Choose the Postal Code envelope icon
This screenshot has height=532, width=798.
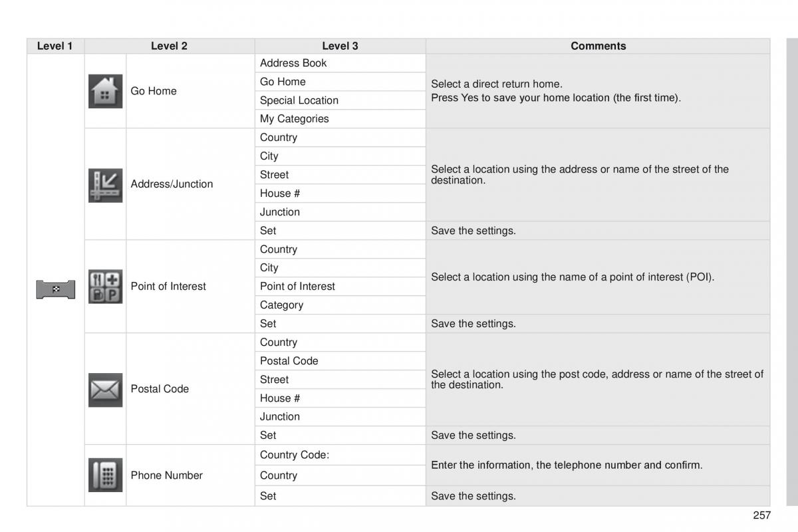pyautogui.click(x=106, y=390)
